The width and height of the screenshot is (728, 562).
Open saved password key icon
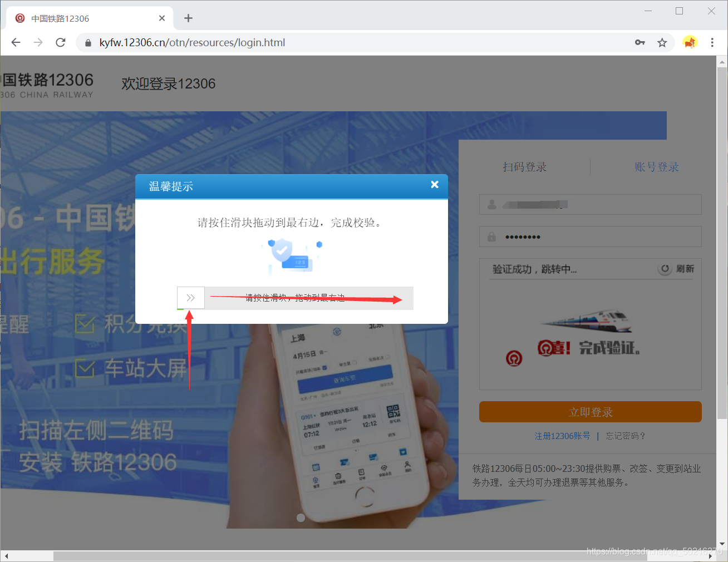coord(640,42)
